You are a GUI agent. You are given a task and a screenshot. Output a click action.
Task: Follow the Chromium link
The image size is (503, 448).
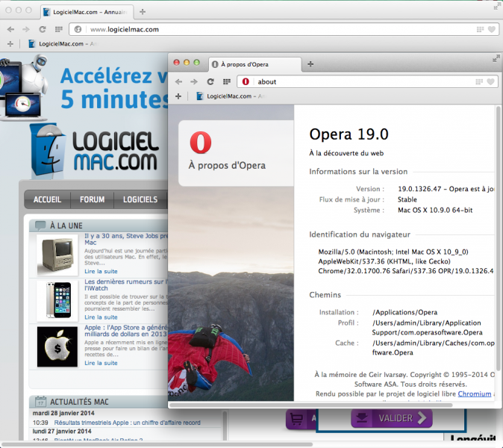(x=475, y=393)
